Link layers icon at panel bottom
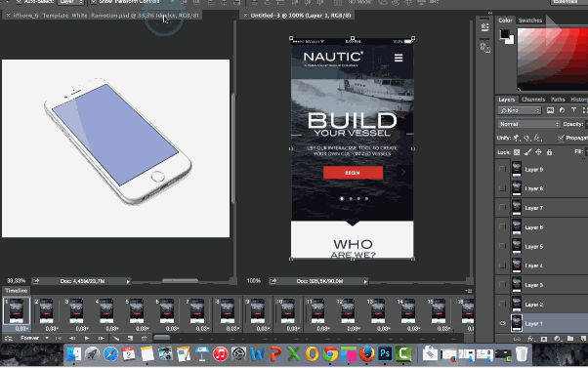588x368 pixels. coord(517,339)
